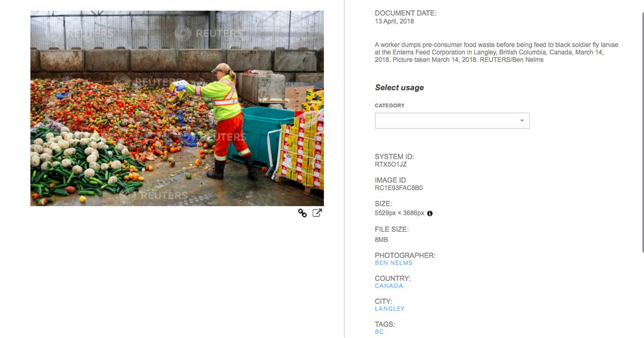Follow the CANADA country link
Viewport: 644px width, 338px height.
pos(389,286)
